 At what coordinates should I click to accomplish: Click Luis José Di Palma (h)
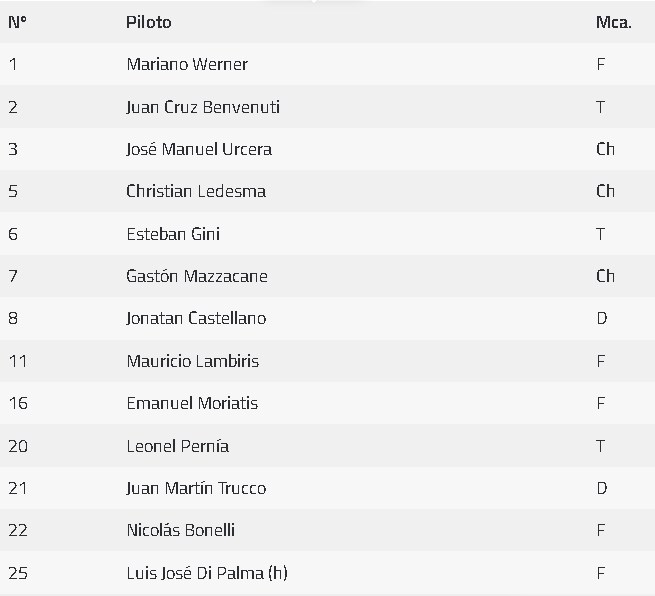click(207, 573)
